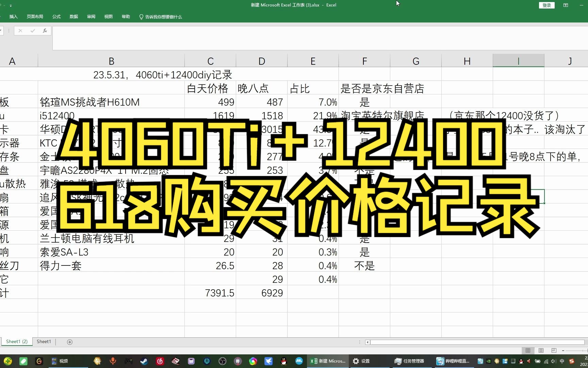Click the 新建 Micros... Excel taskbar button
Viewport: 588px width, 368px height.
pos(328,361)
